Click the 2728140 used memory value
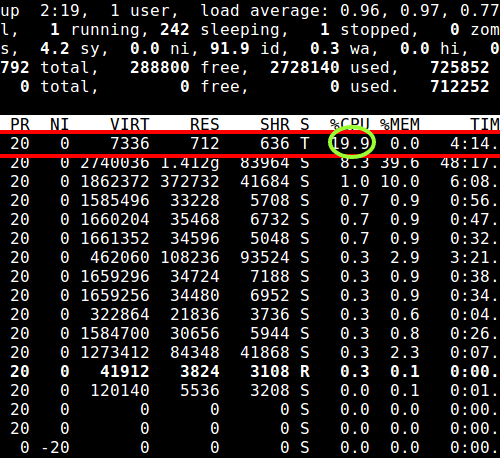Screen dimensions: 500x458 [x=305, y=68]
